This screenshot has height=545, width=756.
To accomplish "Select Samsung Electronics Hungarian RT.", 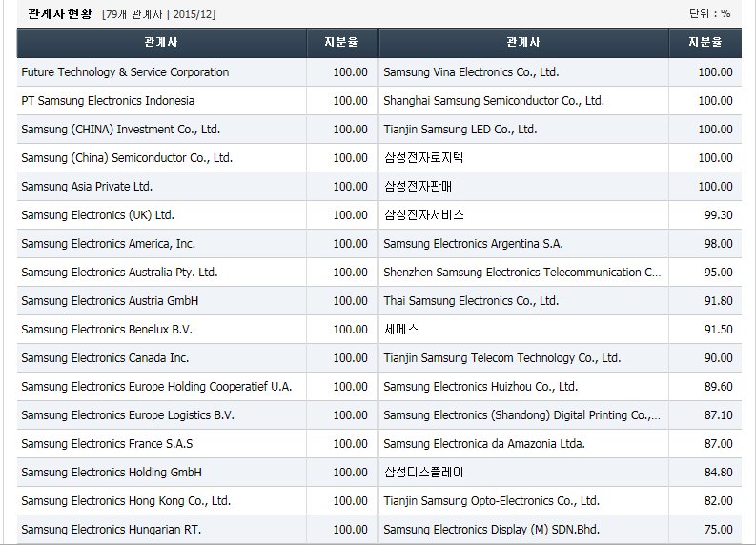I will pyautogui.click(x=111, y=530).
